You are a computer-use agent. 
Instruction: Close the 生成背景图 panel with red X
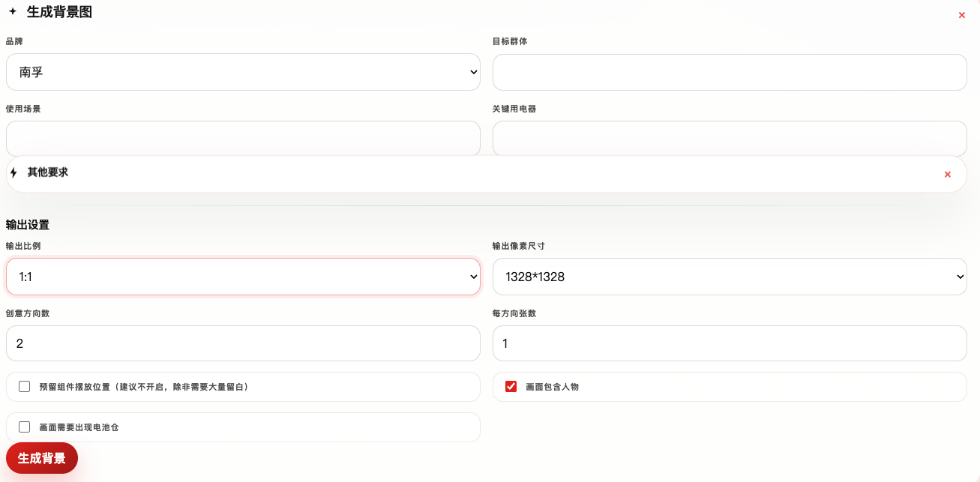tap(962, 15)
